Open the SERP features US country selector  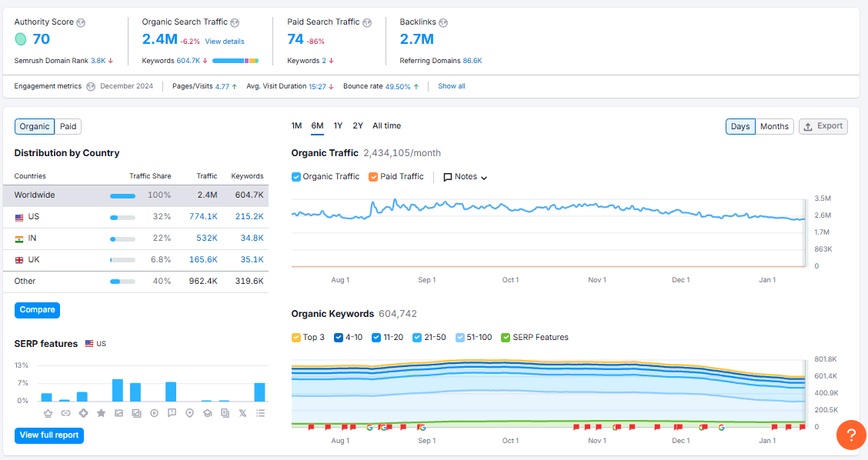coord(95,344)
